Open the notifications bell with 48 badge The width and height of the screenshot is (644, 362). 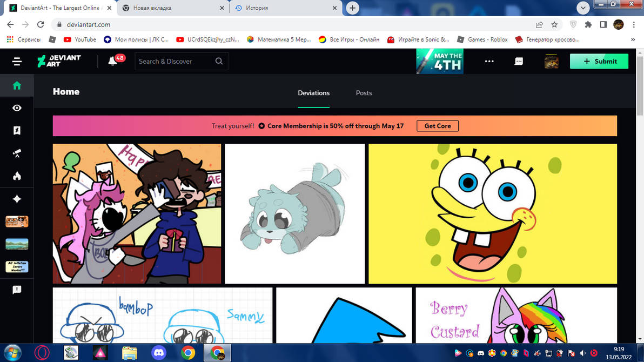click(112, 61)
